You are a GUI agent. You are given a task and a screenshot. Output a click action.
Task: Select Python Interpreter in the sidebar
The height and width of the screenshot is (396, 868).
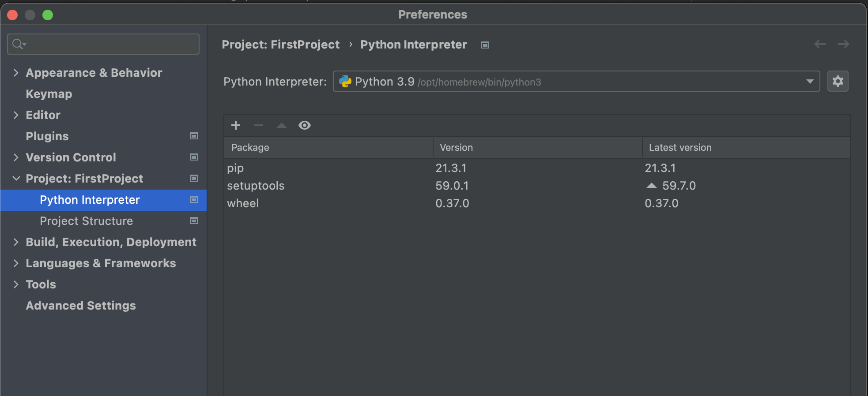click(x=103, y=200)
